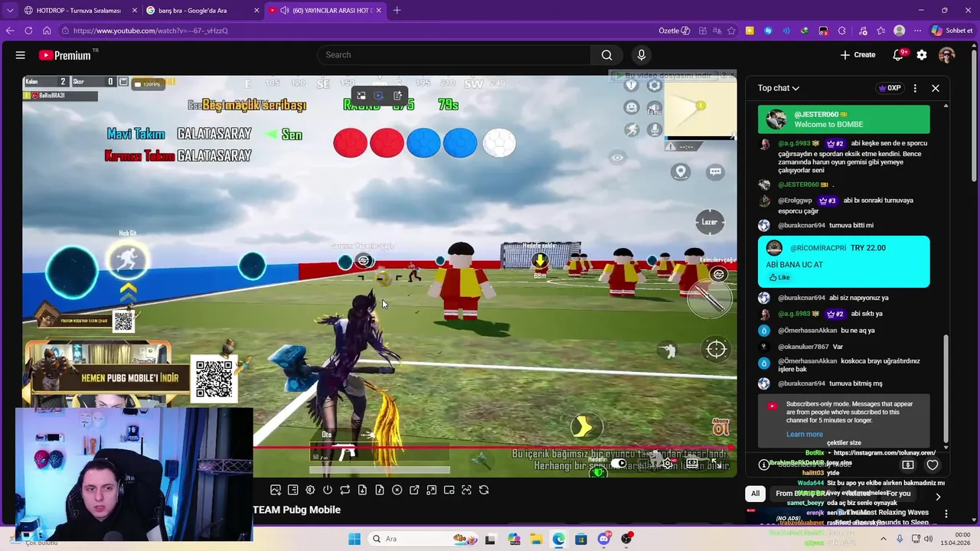Viewport: 980px width, 551px height.
Task: Close the live chat panel
Action: point(936,88)
